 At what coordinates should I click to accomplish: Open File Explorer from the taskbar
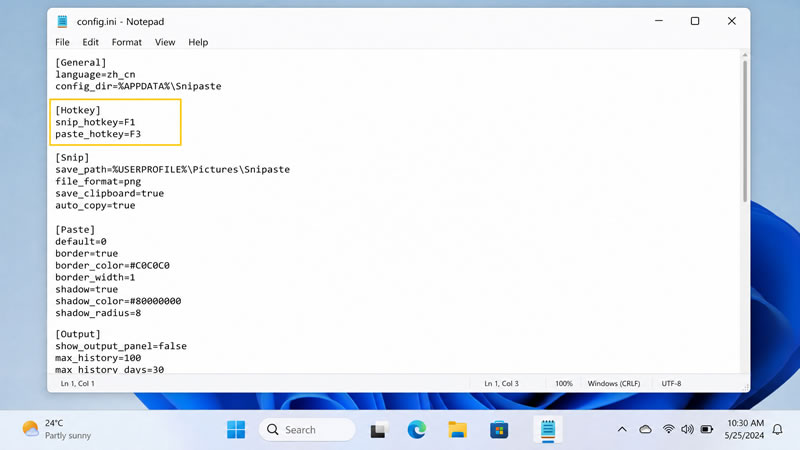[x=457, y=430]
